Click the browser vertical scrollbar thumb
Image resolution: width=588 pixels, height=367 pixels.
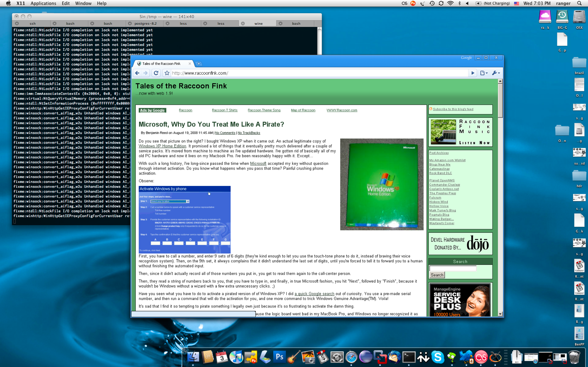click(x=500, y=101)
